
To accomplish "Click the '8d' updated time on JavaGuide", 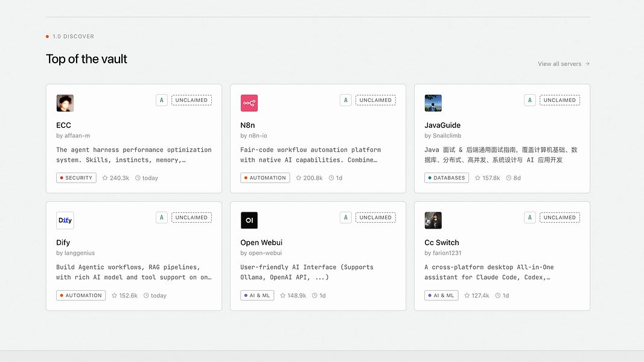I will [x=517, y=178].
